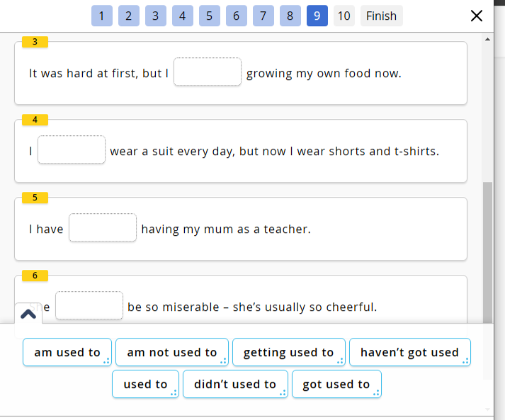Image resolution: width=505 pixels, height=420 pixels.
Task: Click the blank in sentence 3
Action: 208,72
